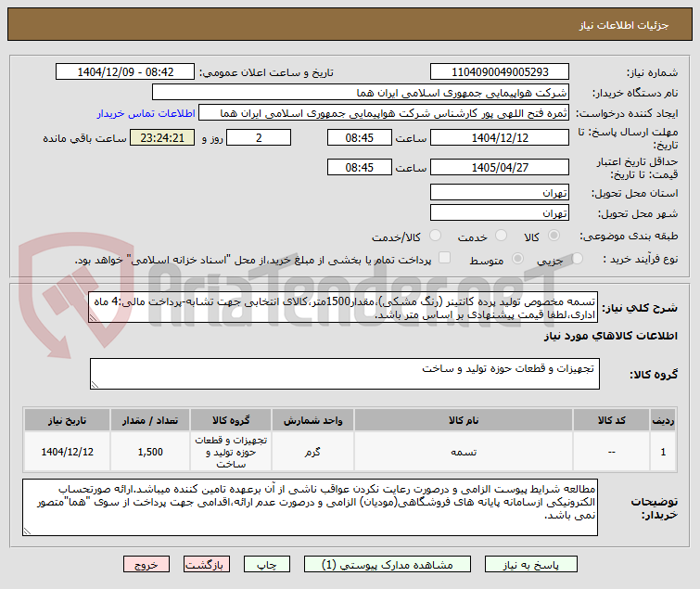Select the کالا radio button

[x=554, y=236]
